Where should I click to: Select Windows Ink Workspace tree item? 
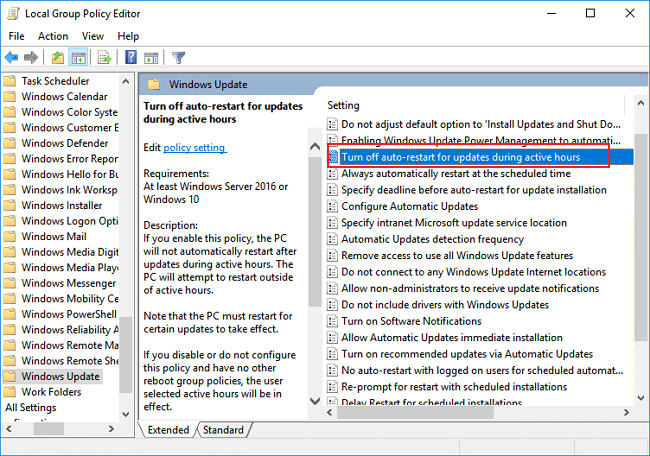pyautogui.click(x=70, y=190)
